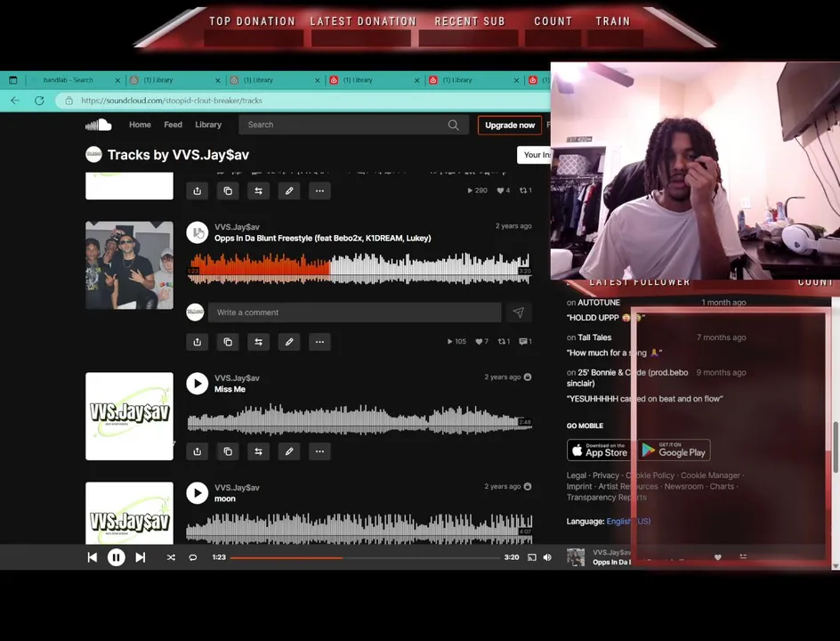This screenshot has height=641, width=840.
Task: Click the cast icon in player bar
Action: pyautogui.click(x=531, y=557)
